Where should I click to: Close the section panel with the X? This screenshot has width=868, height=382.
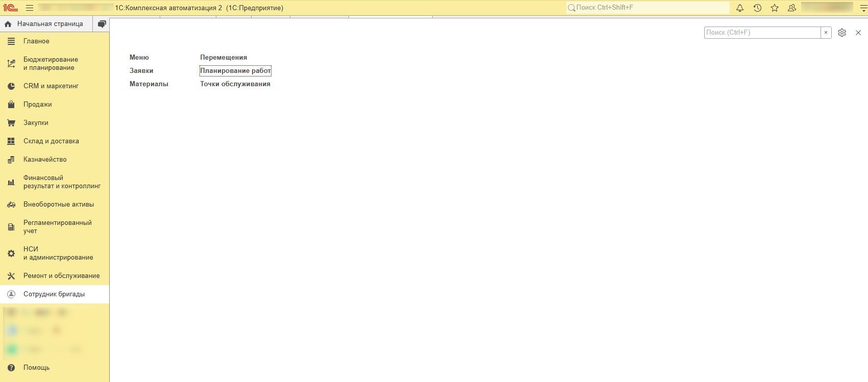(x=858, y=33)
